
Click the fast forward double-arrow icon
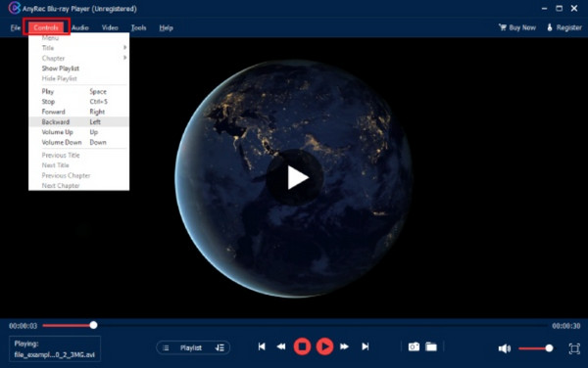point(344,347)
